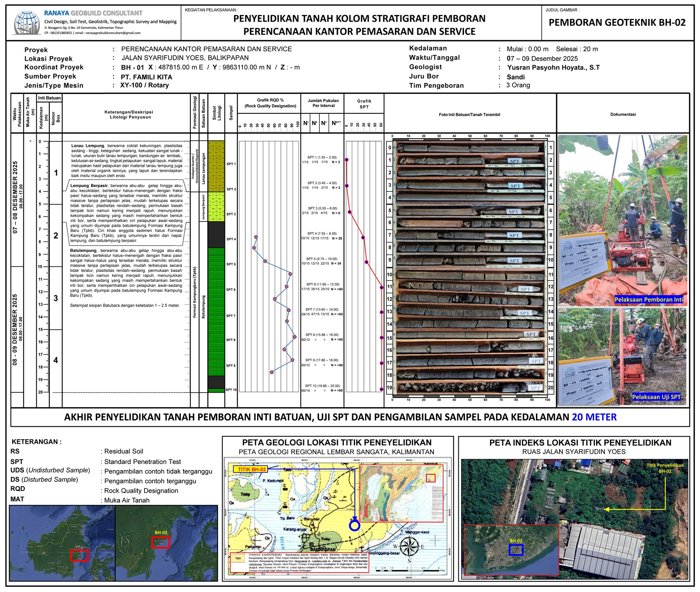Click the Tpkb legend box below the geology map
This screenshot has height=592, width=700.
[x=238, y=558]
